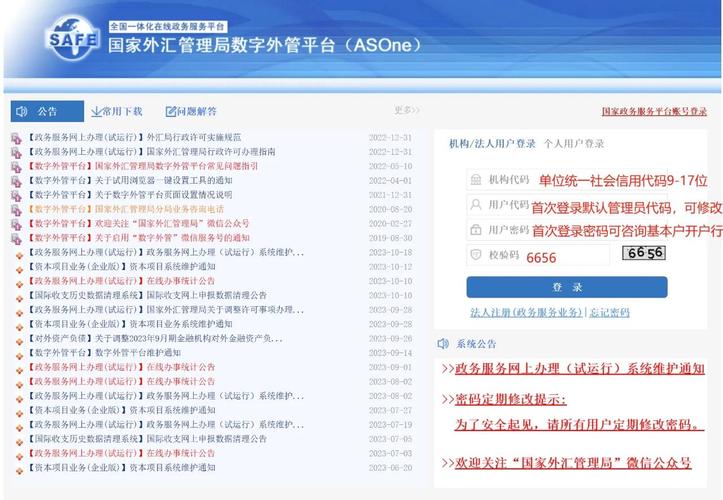The height and width of the screenshot is (500, 723).
Task: Click bullet icon beside 2023-10-10 在线办事统计公告
Action: (19, 284)
